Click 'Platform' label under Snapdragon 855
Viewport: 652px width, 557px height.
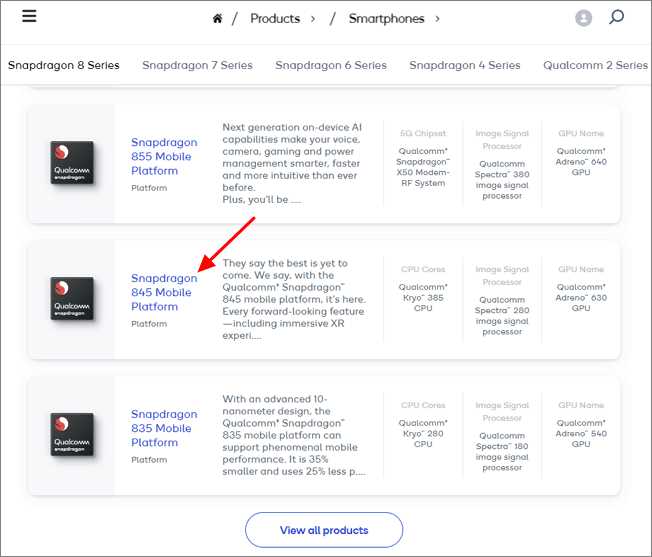click(149, 188)
